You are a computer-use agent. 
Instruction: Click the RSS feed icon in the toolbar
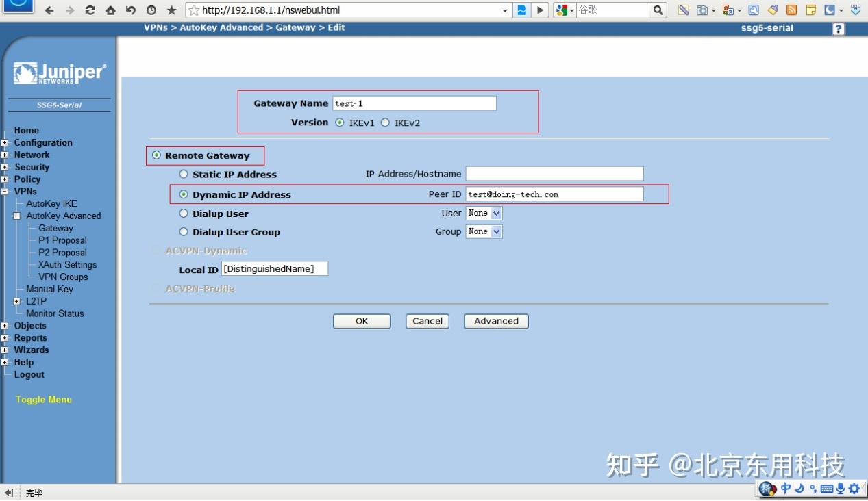click(790, 10)
